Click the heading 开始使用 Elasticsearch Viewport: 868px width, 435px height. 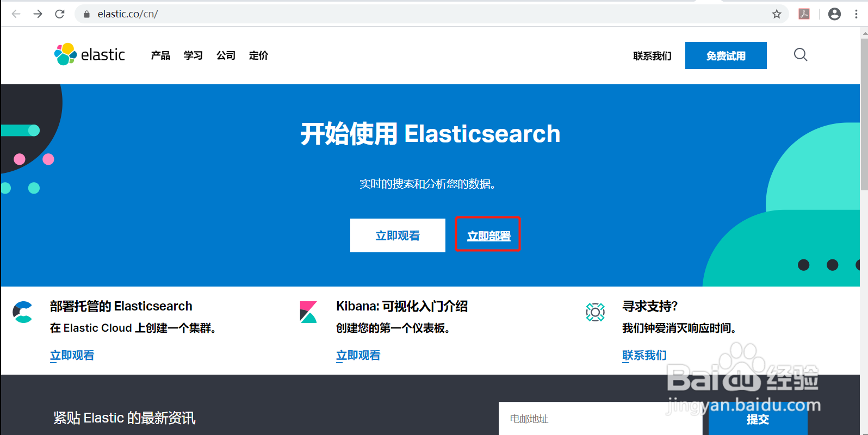coord(430,134)
